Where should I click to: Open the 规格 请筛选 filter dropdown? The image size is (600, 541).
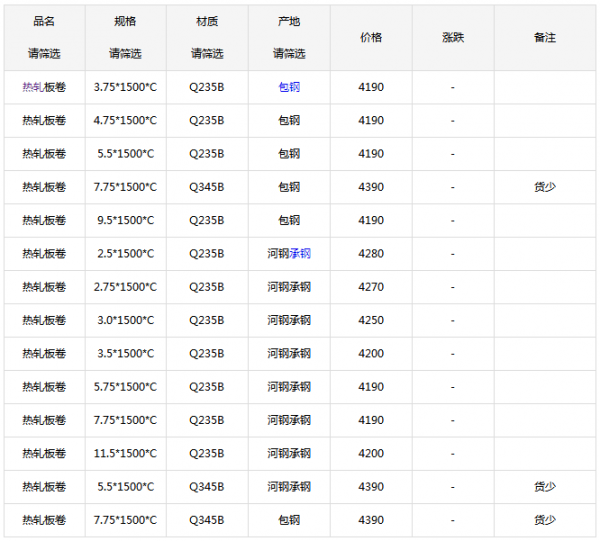125,54
